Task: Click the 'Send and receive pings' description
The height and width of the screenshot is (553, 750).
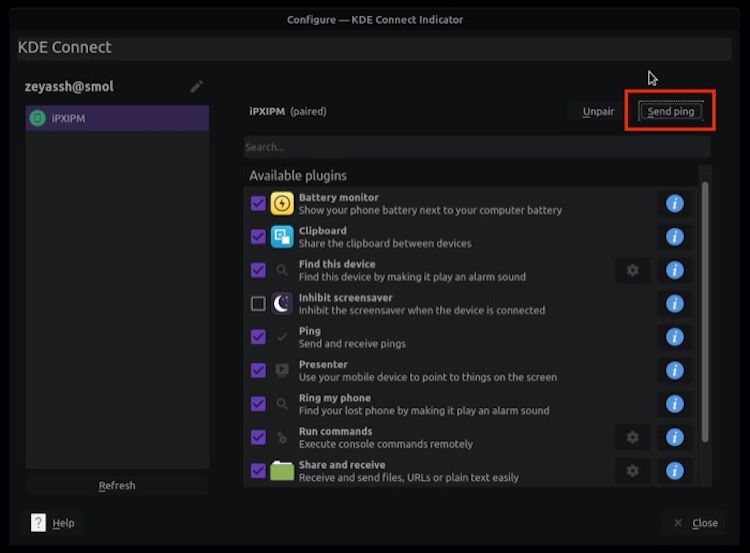Action: [x=352, y=343]
